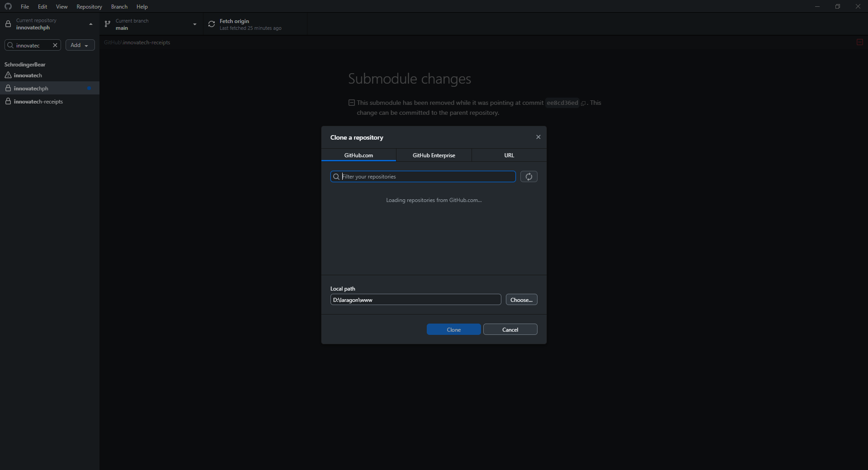Screen dimensions: 868x470
Task: Click the Fetch origin sync icon
Action: tap(212, 24)
